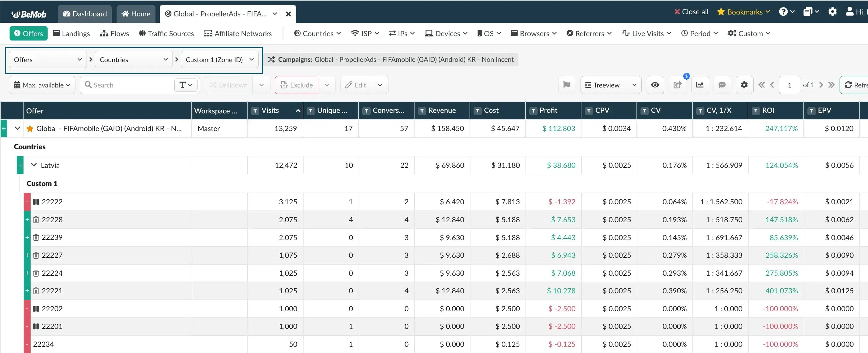Click the chart/graph icon in toolbar
This screenshot has height=353, width=868.
tap(700, 85)
